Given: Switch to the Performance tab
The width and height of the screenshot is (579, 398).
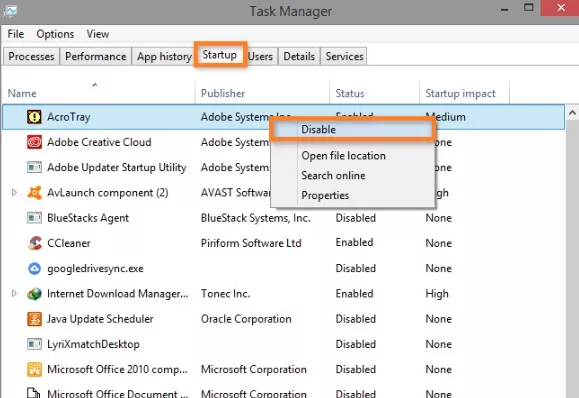Looking at the screenshot, I should point(96,56).
